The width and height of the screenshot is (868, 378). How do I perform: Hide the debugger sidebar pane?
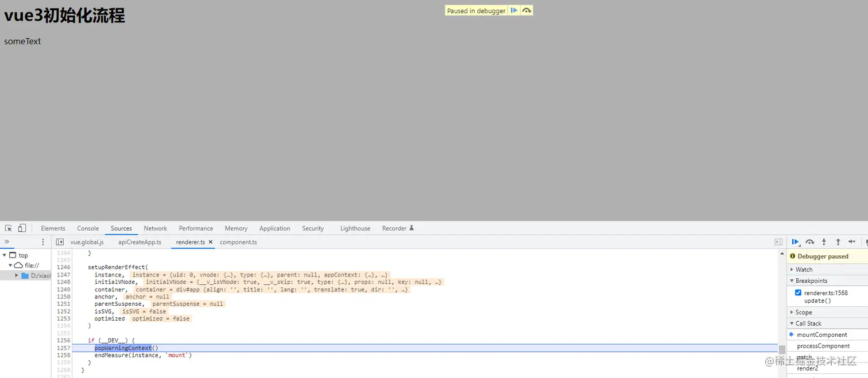pos(778,242)
